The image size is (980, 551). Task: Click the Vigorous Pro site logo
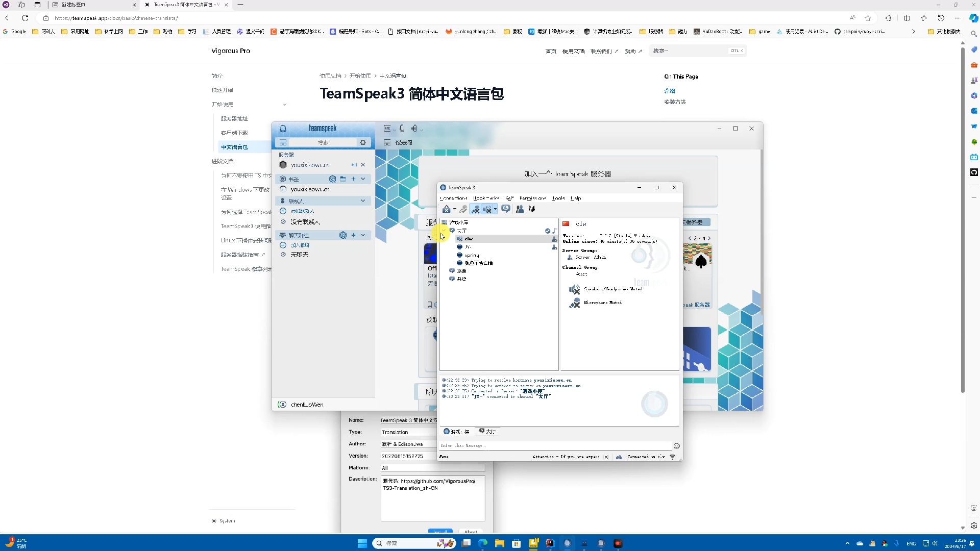(231, 51)
